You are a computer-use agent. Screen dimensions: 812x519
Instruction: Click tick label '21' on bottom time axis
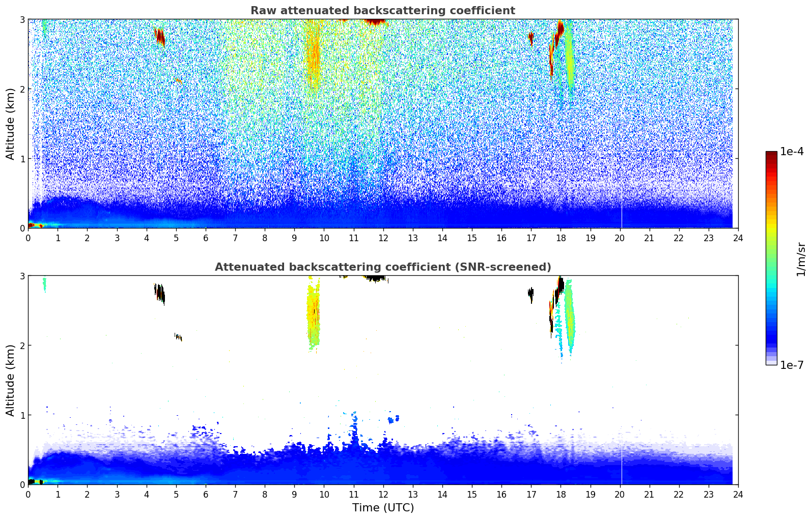tap(649, 494)
